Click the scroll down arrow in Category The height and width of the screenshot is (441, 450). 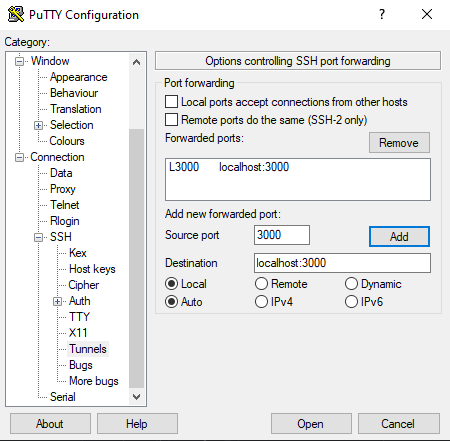pyautogui.click(x=136, y=397)
